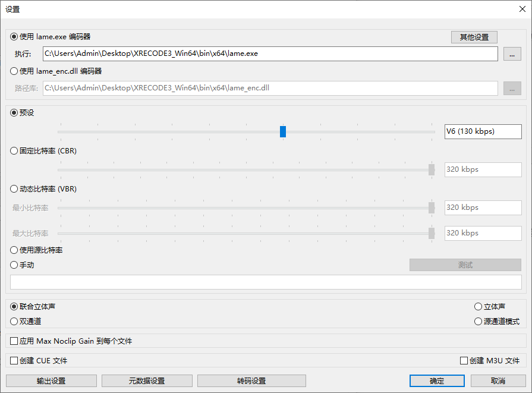Click the CBR 320 kbps value box
Image resolution: width=532 pixels, height=393 pixels.
(483, 169)
